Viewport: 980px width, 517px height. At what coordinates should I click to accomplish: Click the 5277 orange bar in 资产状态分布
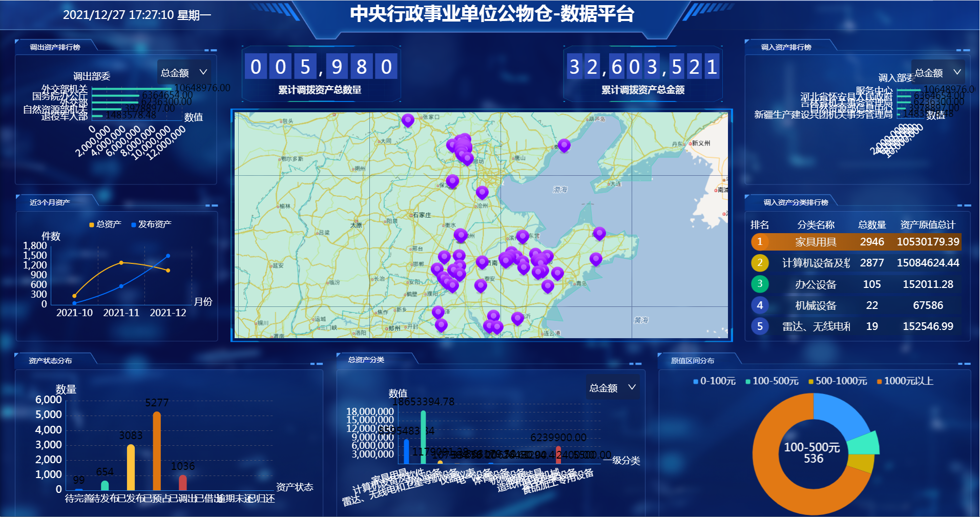pos(157,451)
